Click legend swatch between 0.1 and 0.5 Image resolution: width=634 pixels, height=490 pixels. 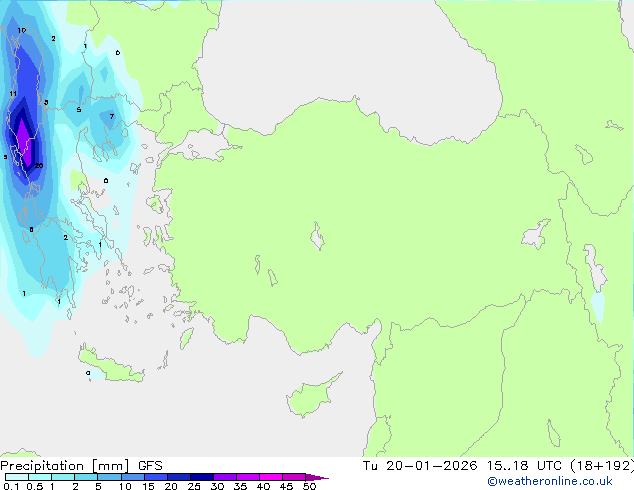17,477
